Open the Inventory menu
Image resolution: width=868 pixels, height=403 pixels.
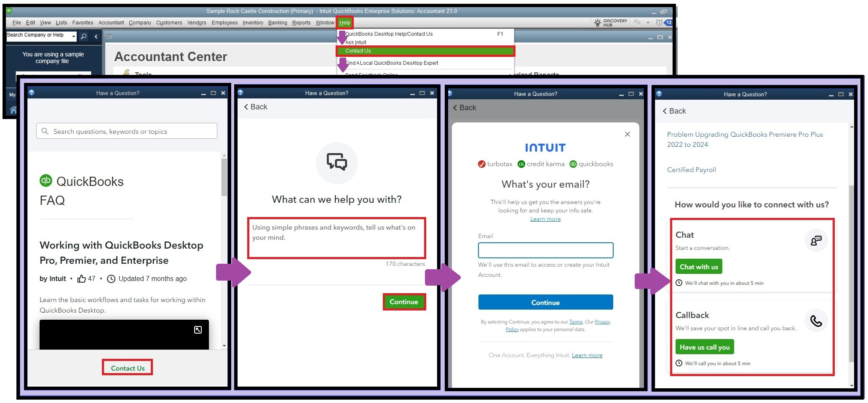253,23
